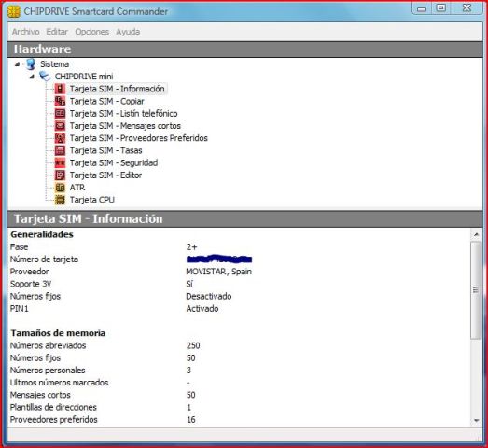Screen dimensions: 488x448
Task: Click the Tarjeta SIM - Información icon
Action: tap(60, 89)
